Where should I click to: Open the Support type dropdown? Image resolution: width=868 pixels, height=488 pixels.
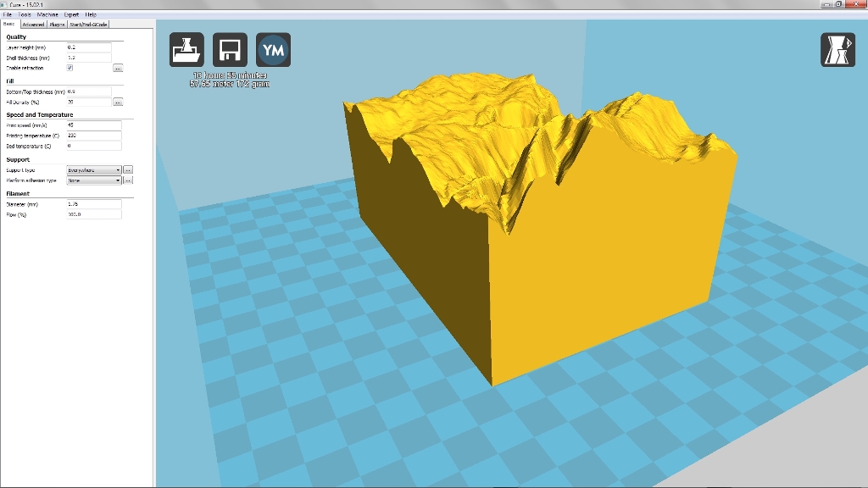point(94,170)
